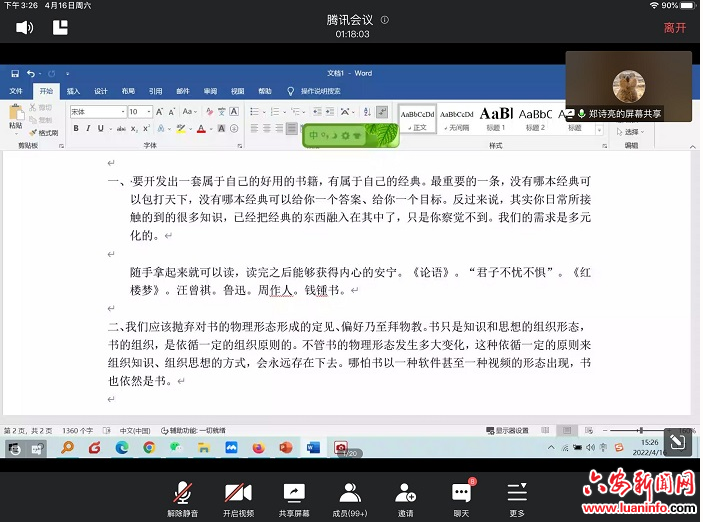703x522 pixels.
Task: Leave the meeting via 离开 button
Action: coord(675,28)
